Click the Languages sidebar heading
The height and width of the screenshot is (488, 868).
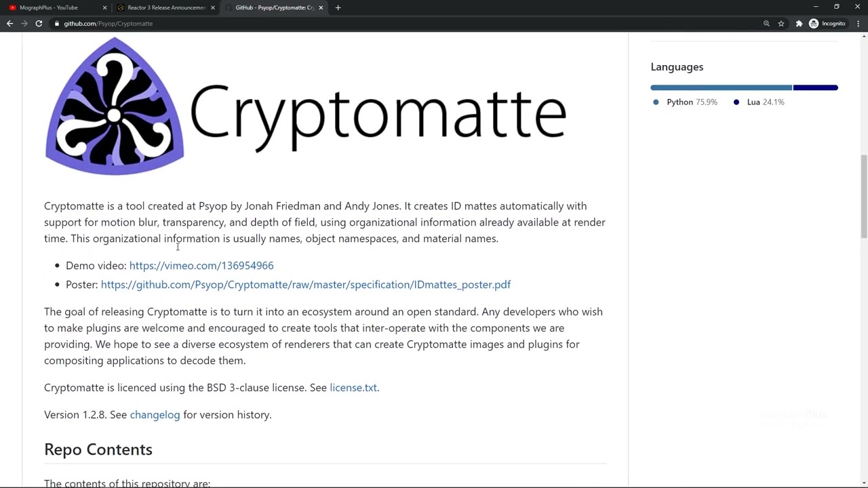click(677, 67)
